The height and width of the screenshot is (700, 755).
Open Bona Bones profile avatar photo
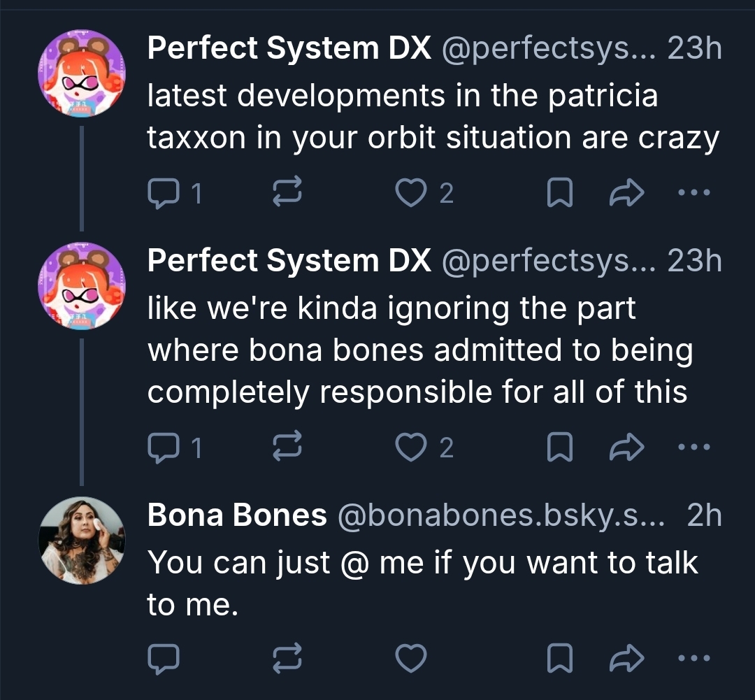pos(81,541)
